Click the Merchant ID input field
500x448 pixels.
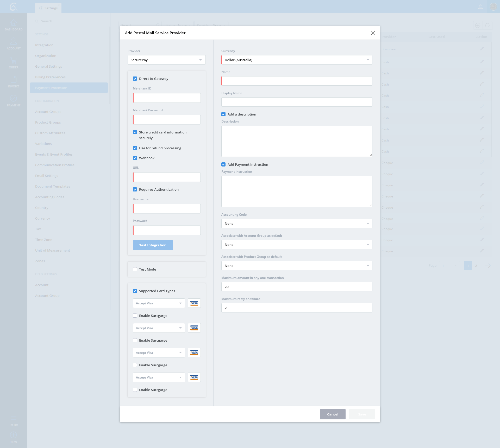167,98
